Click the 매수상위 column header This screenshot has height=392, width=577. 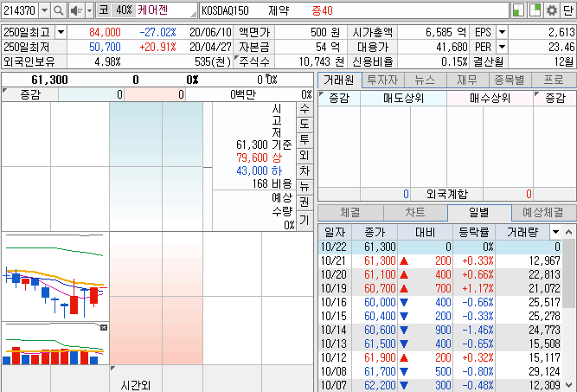(490, 98)
